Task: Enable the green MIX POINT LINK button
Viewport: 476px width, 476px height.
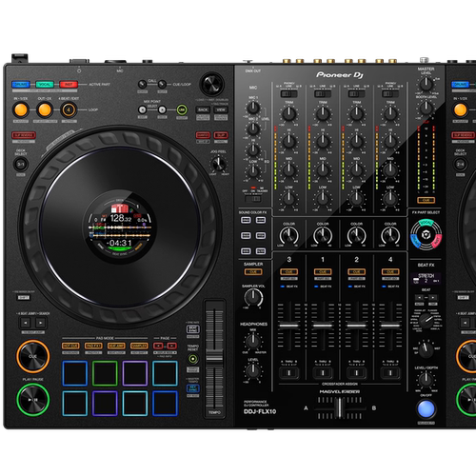Action: [182, 110]
